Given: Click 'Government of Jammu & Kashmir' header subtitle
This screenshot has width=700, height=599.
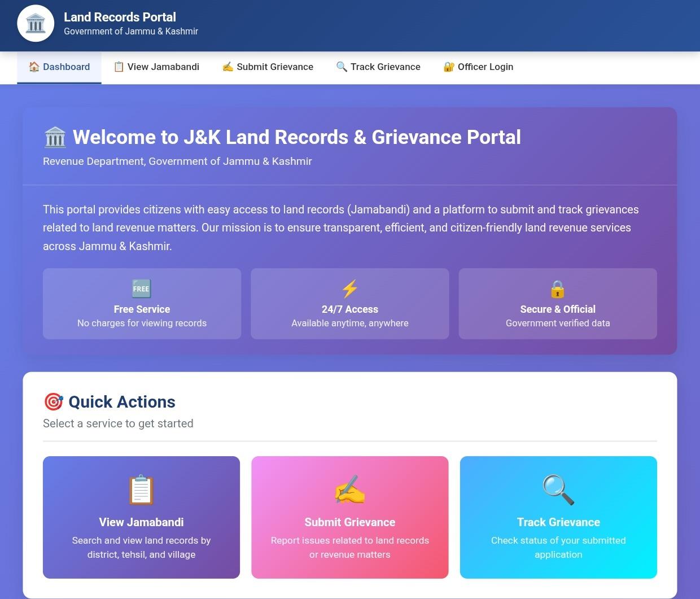Looking at the screenshot, I should click(x=131, y=32).
